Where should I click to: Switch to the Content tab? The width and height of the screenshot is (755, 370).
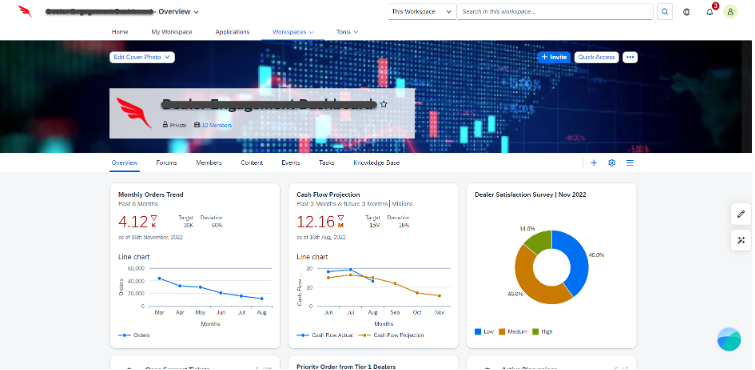pos(252,163)
